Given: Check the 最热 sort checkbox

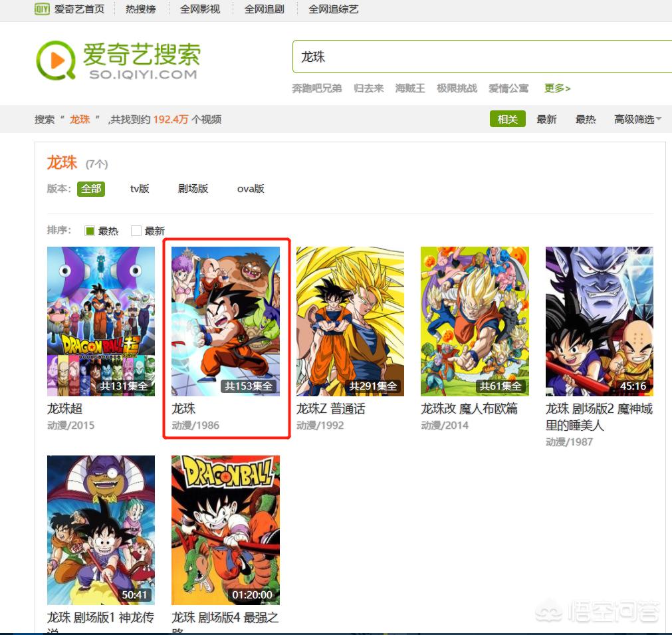Looking at the screenshot, I should click(90, 231).
